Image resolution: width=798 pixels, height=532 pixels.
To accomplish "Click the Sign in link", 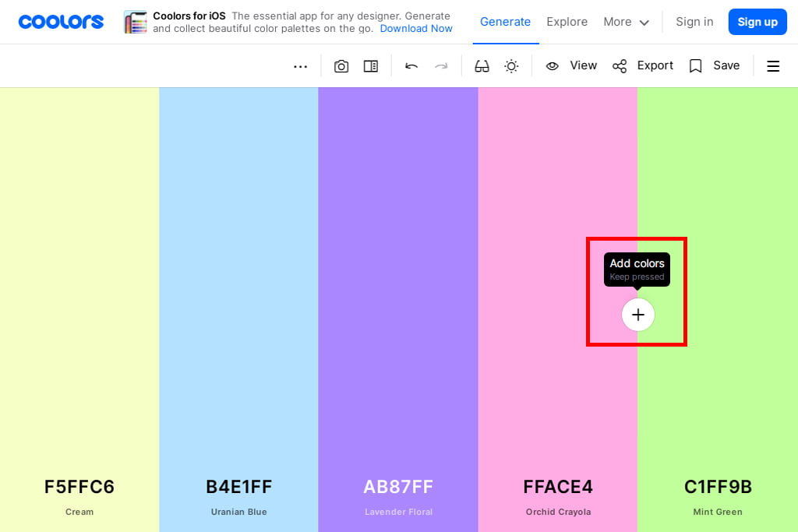I will click(x=694, y=22).
